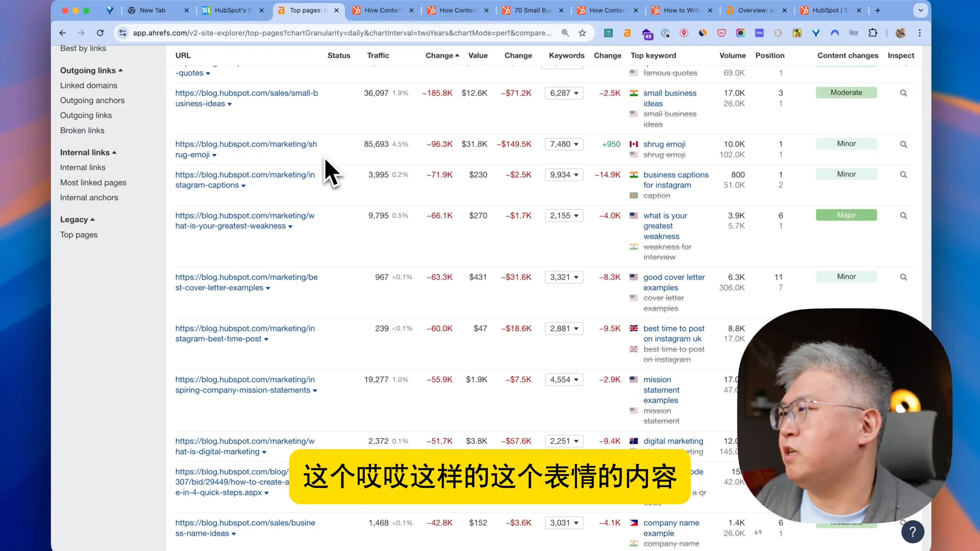Switch to the Overview browser tab
Viewport: 980px width, 551px height.
tap(755, 10)
